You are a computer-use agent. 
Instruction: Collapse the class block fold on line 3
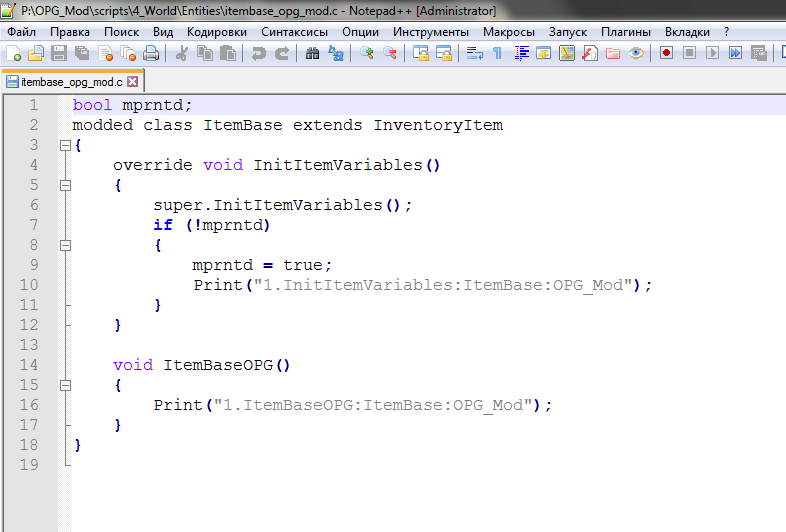[x=65, y=145]
